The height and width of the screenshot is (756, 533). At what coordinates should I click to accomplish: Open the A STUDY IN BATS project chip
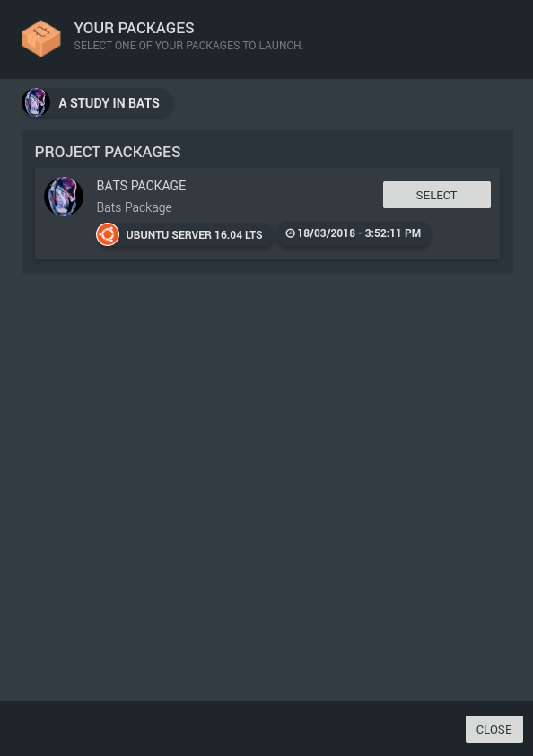(94, 102)
